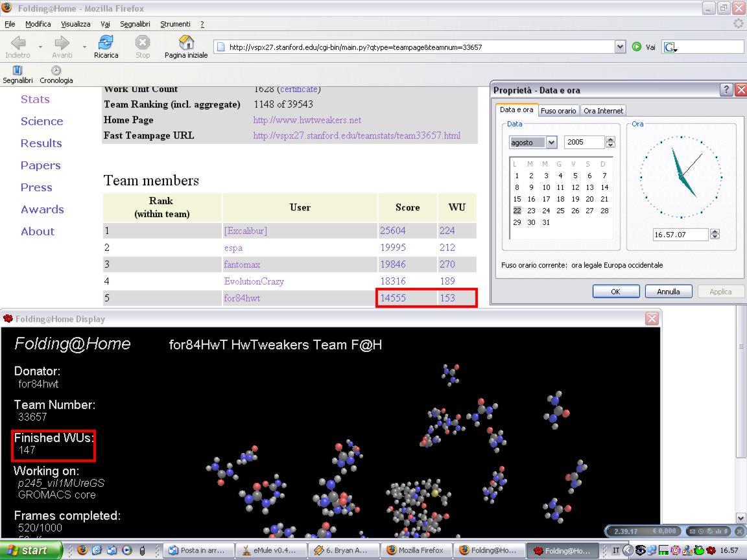Viewport: 747px width, 560px height.
Task: Open Fast Teampage URL link
Action: 357,135
